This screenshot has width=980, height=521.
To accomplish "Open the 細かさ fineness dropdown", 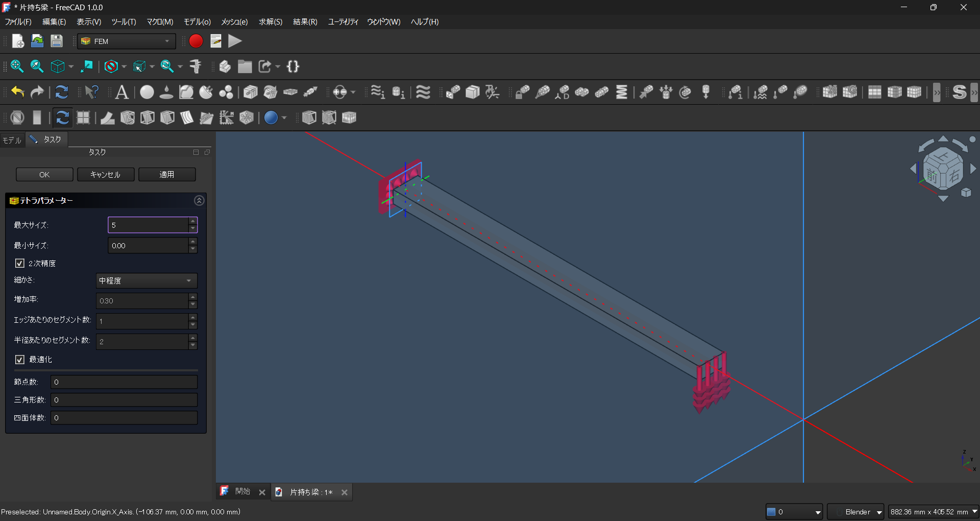I will (x=146, y=280).
